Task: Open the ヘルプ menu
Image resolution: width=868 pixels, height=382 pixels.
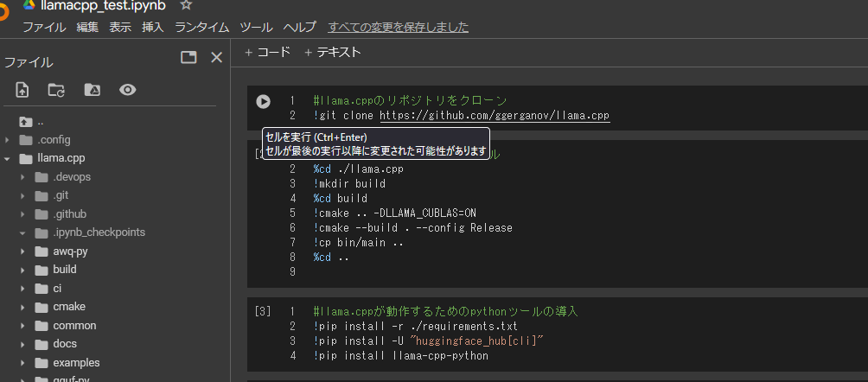Action: [x=299, y=27]
